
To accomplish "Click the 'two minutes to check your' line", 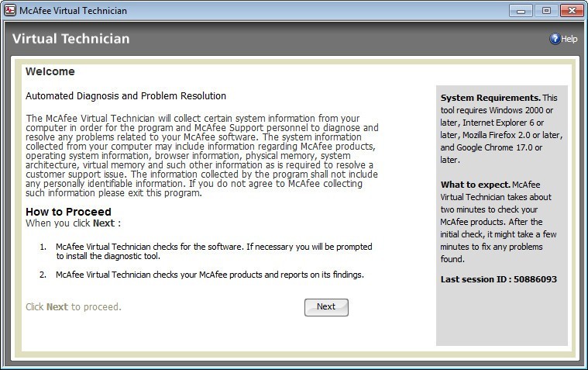I will pos(489,209).
